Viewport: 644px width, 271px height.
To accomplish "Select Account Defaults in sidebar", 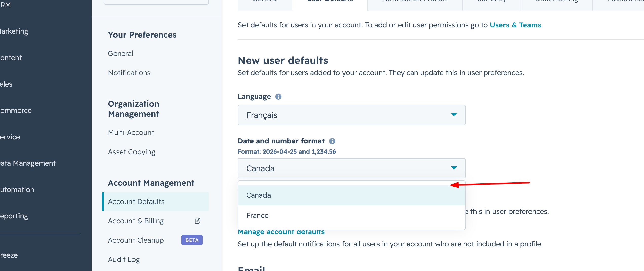I will tap(136, 201).
